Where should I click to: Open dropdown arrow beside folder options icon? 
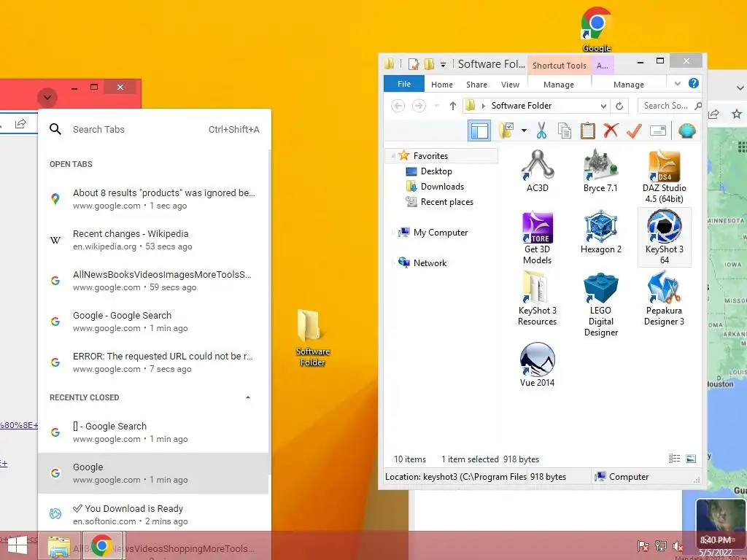[524, 131]
